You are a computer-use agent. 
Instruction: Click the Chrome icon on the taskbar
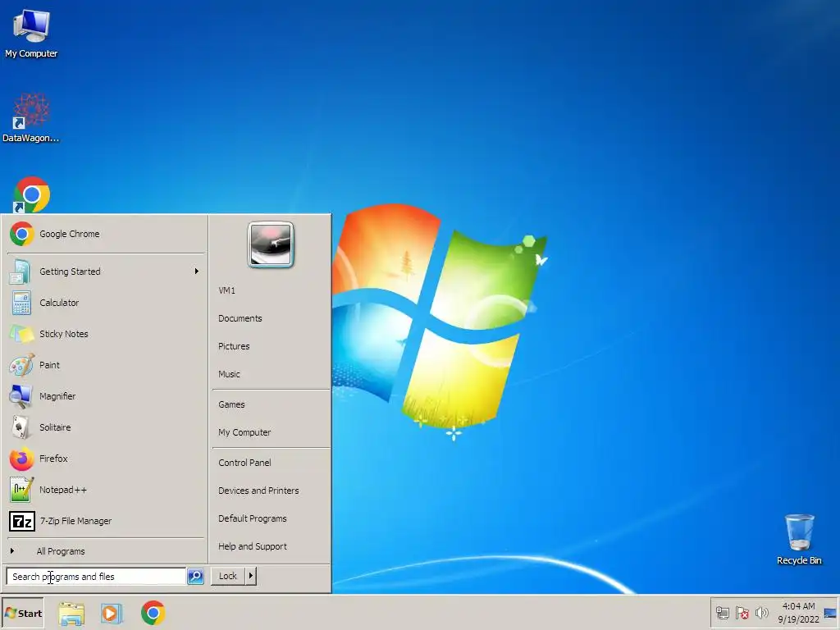coord(153,614)
